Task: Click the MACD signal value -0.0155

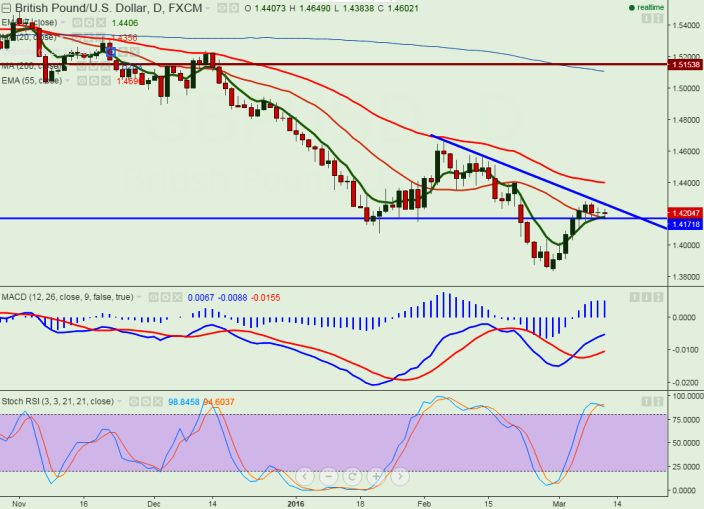Action: click(265, 298)
